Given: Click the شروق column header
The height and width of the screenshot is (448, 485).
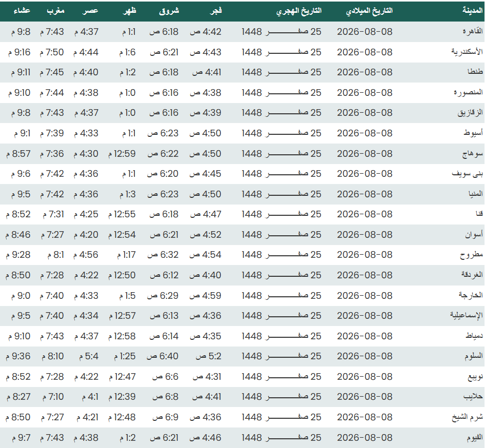Looking at the screenshot, I should [x=169, y=11].
